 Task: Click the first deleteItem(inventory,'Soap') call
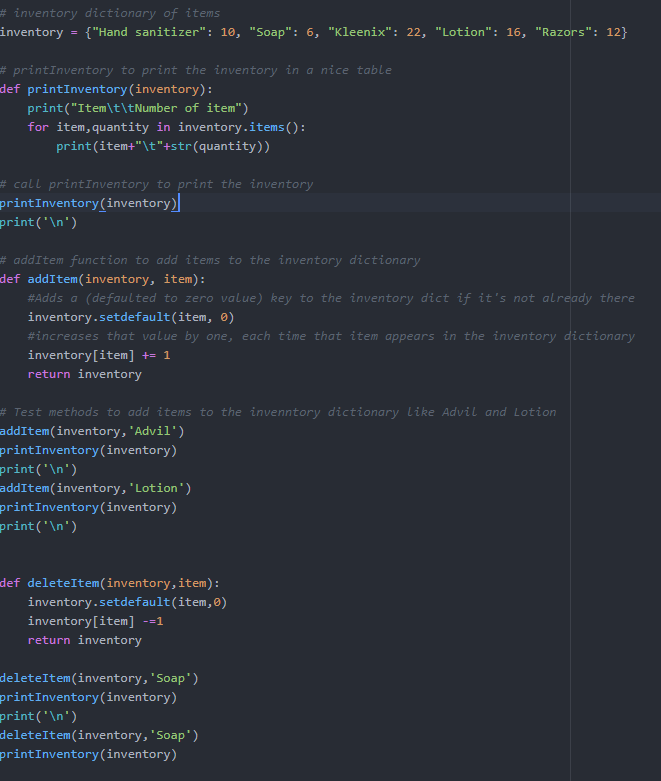[99, 678]
